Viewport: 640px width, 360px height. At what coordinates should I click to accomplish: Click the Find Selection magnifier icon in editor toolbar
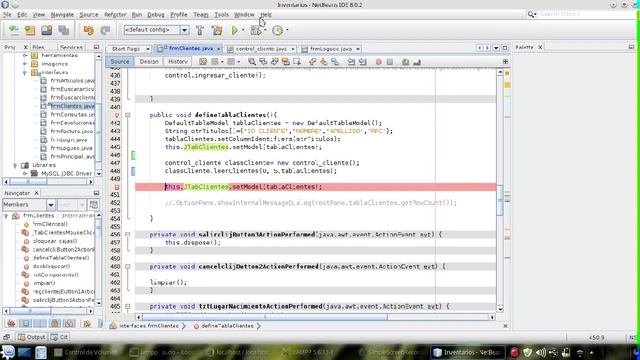pyautogui.click(x=252, y=62)
